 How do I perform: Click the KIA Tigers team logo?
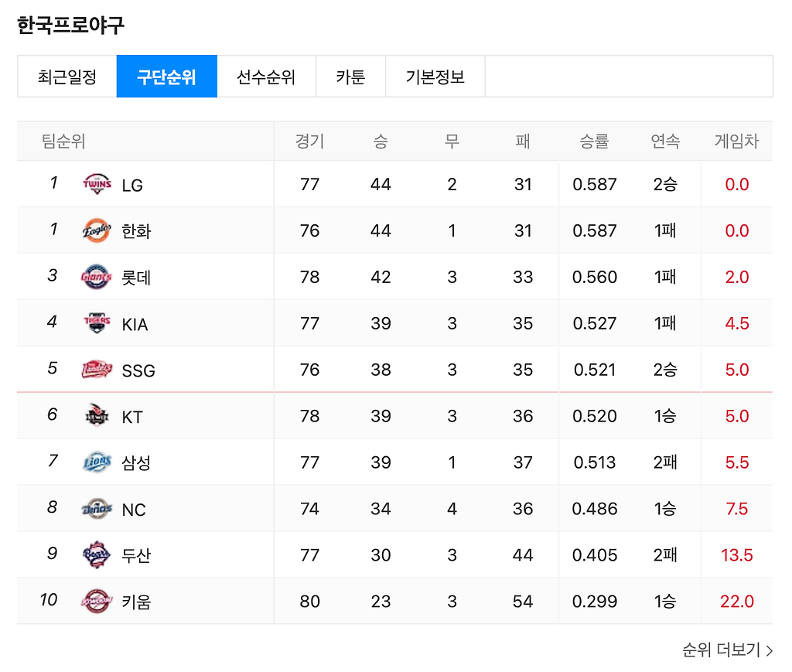[x=97, y=323]
